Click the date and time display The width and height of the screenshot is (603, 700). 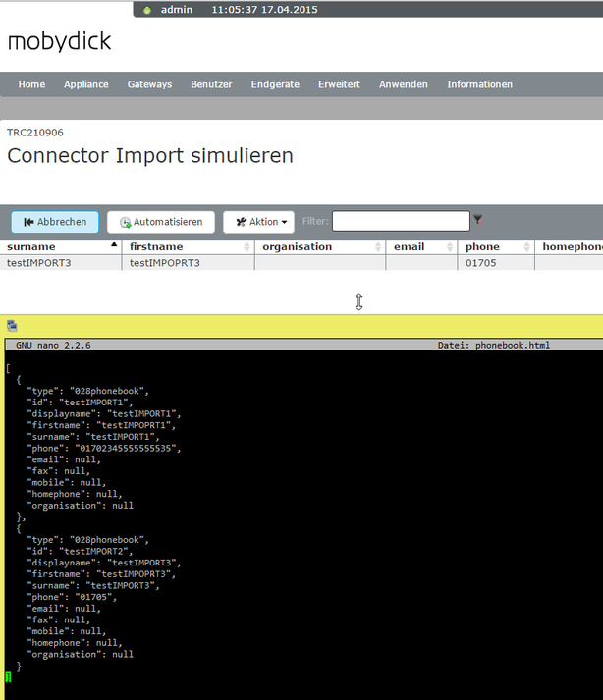(x=264, y=10)
